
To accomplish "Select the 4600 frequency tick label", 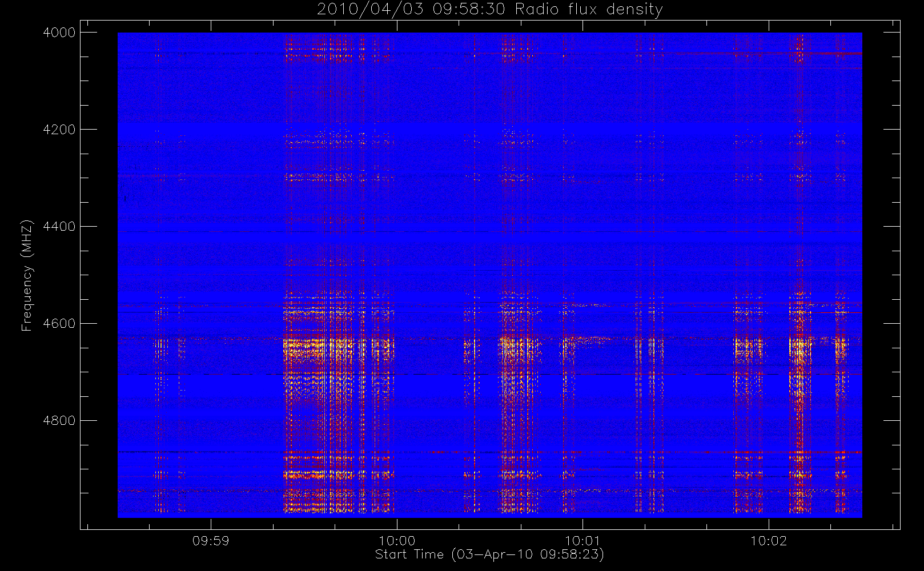I will click(x=59, y=324).
